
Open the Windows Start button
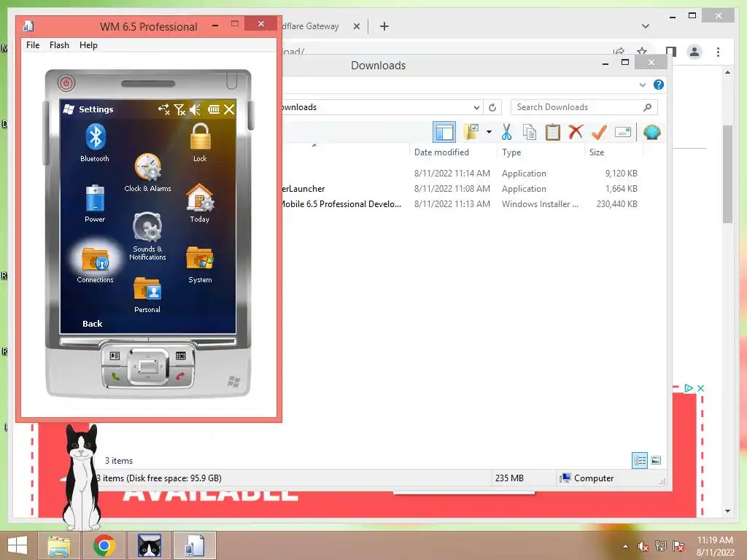pyautogui.click(x=18, y=545)
